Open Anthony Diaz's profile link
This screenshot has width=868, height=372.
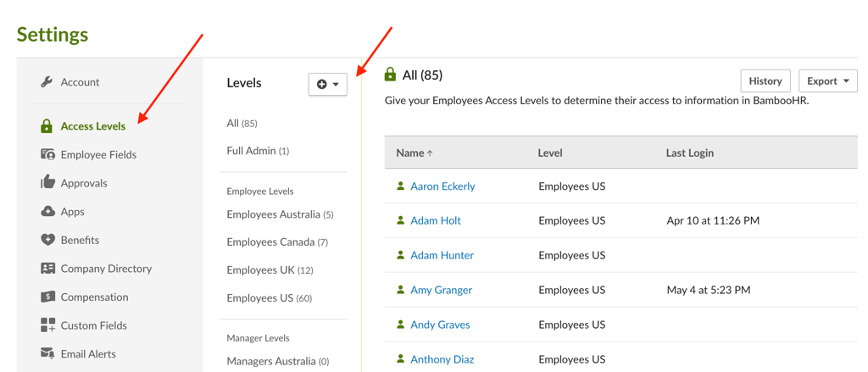coord(442,359)
